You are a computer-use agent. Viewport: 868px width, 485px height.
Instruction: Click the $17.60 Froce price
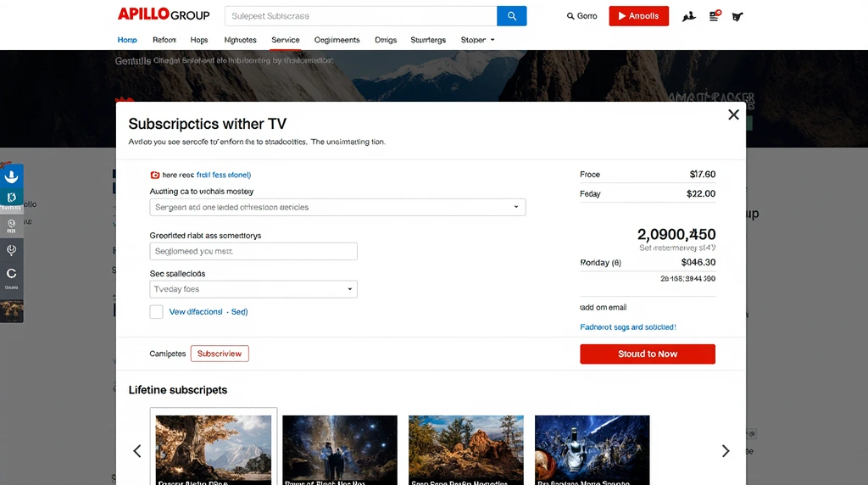[703, 175]
